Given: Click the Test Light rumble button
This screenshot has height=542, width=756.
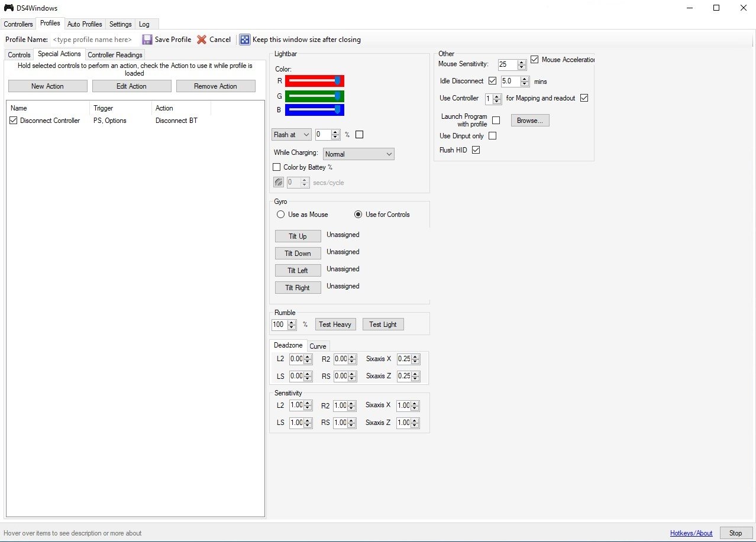Looking at the screenshot, I should pyautogui.click(x=383, y=324).
